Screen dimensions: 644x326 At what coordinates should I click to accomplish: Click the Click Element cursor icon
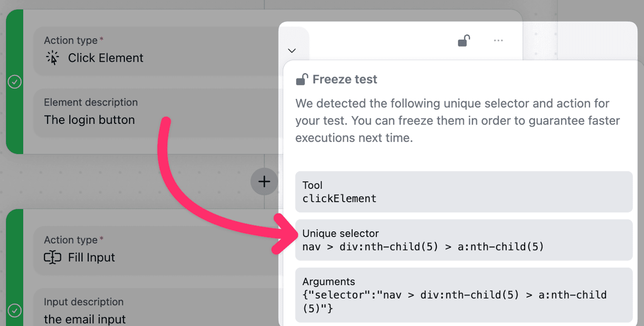pyautogui.click(x=52, y=58)
